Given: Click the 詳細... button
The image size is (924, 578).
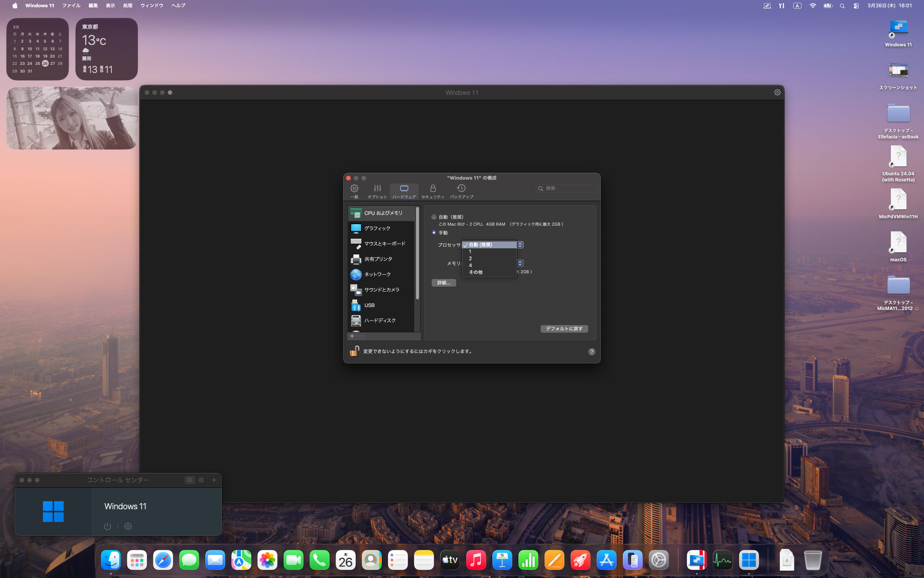Looking at the screenshot, I should coord(444,283).
